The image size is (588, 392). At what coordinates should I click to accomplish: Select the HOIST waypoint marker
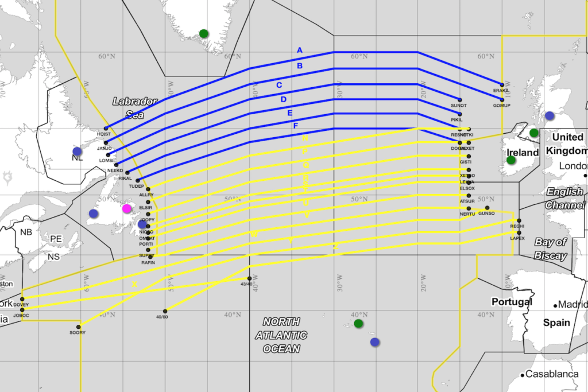click(x=106, y=129)
